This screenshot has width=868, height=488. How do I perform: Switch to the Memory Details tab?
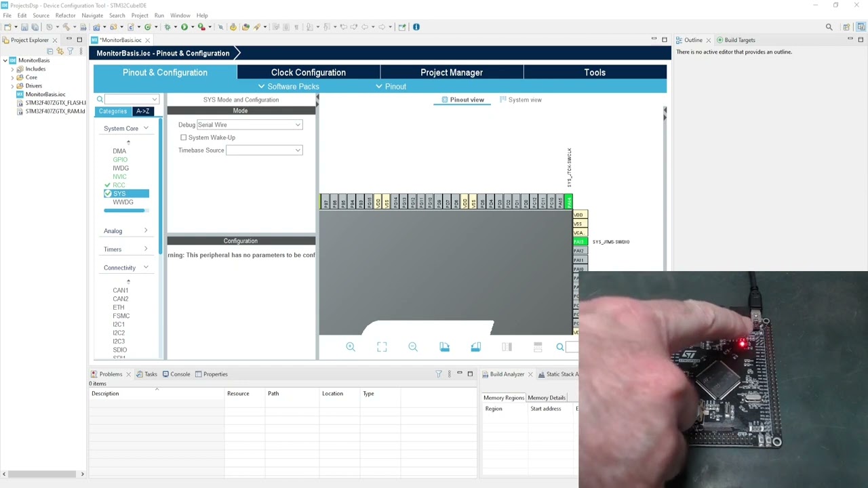coord(547,398)
